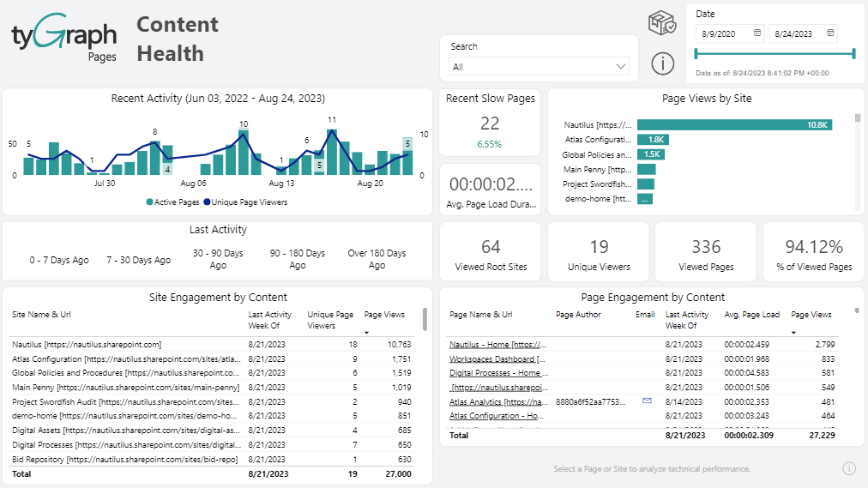Sort by Page Name & Url column header
868x488 pixels.
[x=480, y=314]
